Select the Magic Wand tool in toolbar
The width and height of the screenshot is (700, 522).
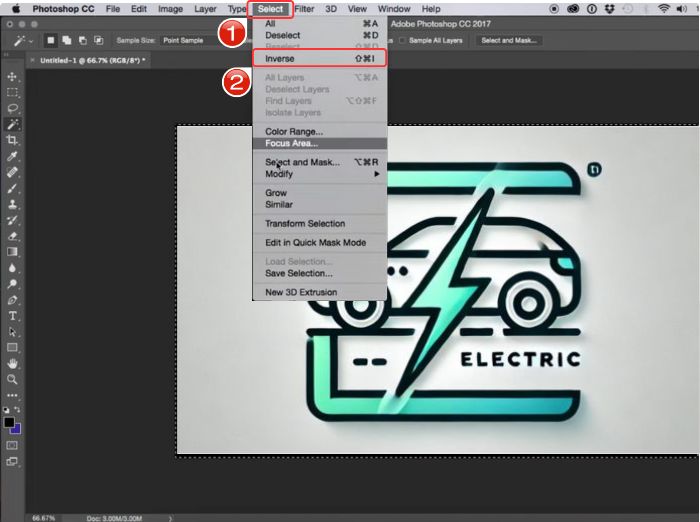12,124
